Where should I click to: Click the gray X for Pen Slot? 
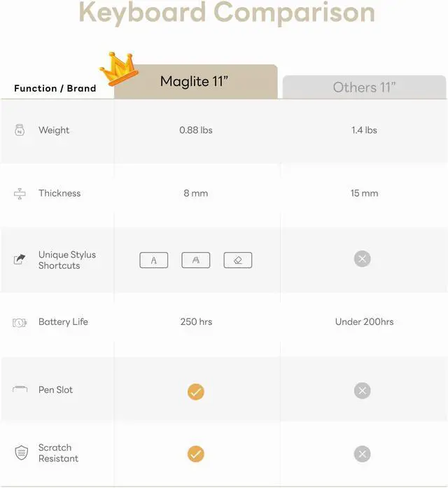pyautogui.click(x=362, y=391)
